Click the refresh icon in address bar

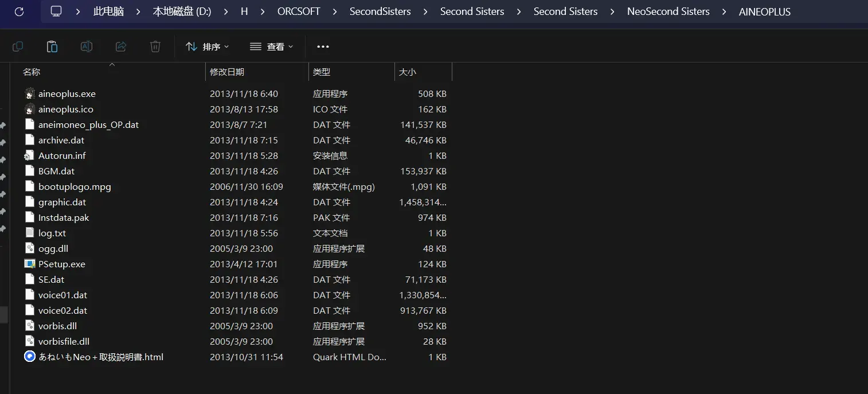pos(18,11)
